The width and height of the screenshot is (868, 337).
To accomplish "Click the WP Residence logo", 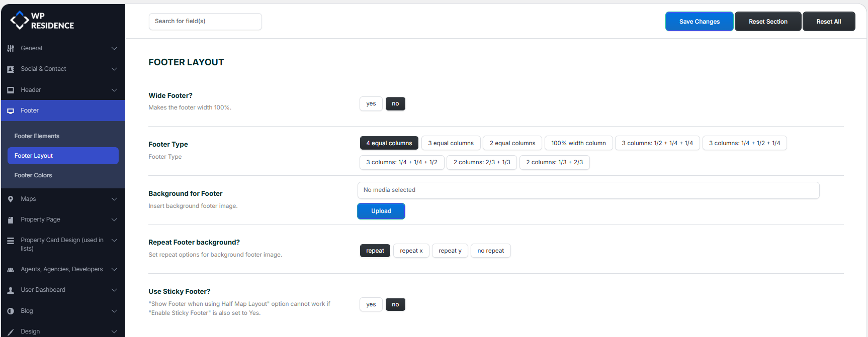I will [x=42, y=21].
